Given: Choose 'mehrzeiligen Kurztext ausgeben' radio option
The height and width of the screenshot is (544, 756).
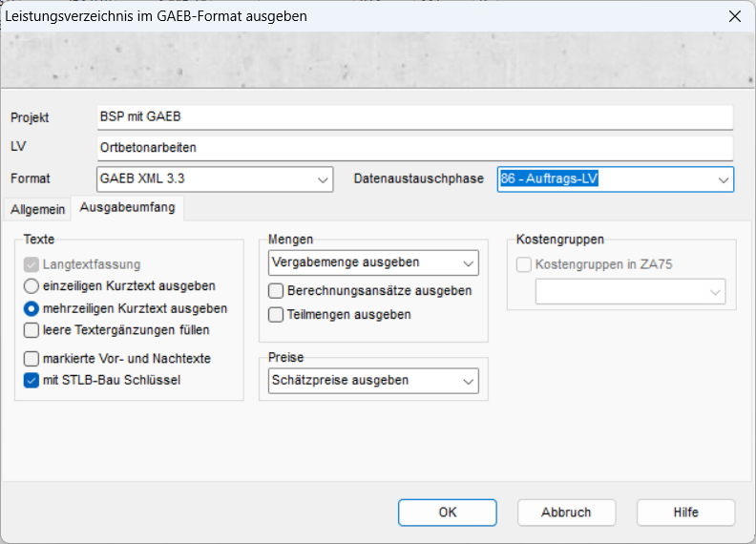Looking at the screenshot, I should pos(32,308).
